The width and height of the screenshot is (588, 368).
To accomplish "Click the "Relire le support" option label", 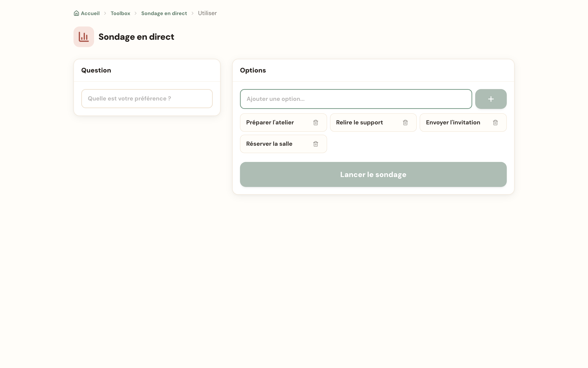I will pyautogui.click(x=359, y=122).
